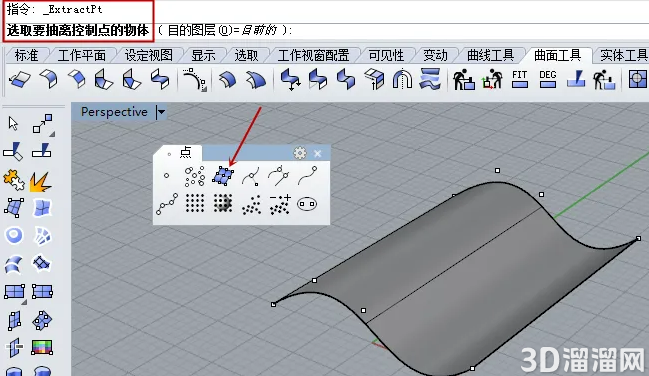This screenshot has width=649, height=376.
Task: Open the Perspective viewport dropdown arrow
Action: (x=161, y=112)
